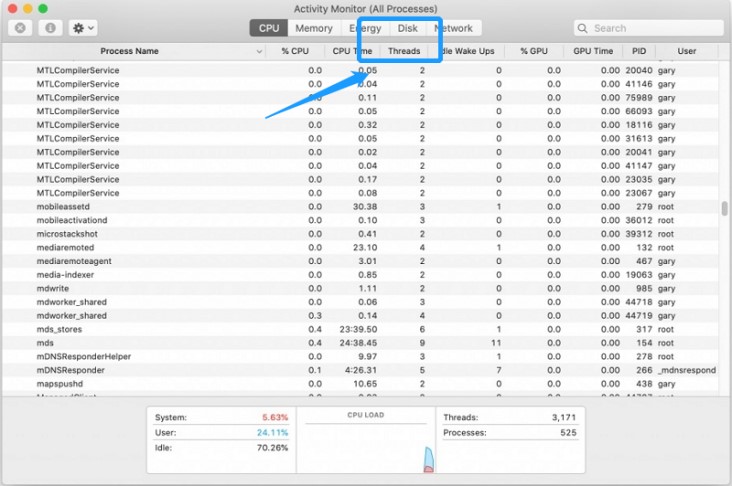Image resolution: width=732 pixels, height=486 pixels.
Task: Switch to the CPU tab
Action: click(x=269, y=28)
